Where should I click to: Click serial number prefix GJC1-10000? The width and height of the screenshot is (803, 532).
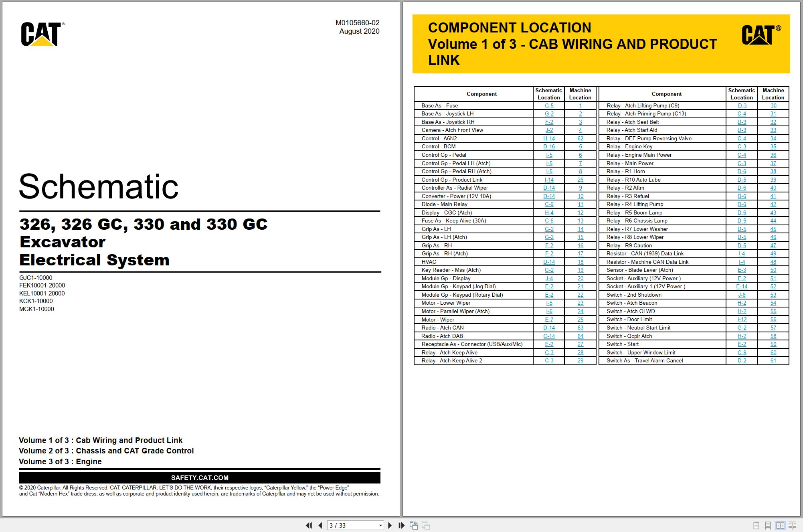[36, 277]
